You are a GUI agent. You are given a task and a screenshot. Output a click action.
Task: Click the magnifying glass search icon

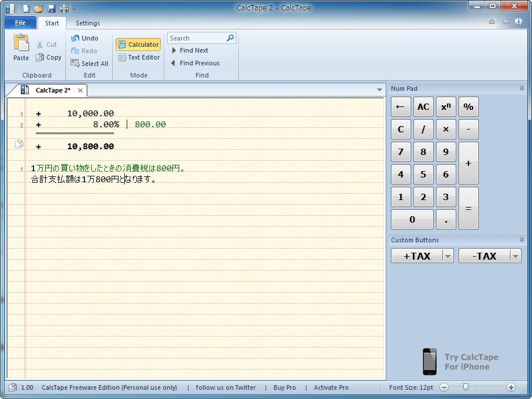(230, 38)
